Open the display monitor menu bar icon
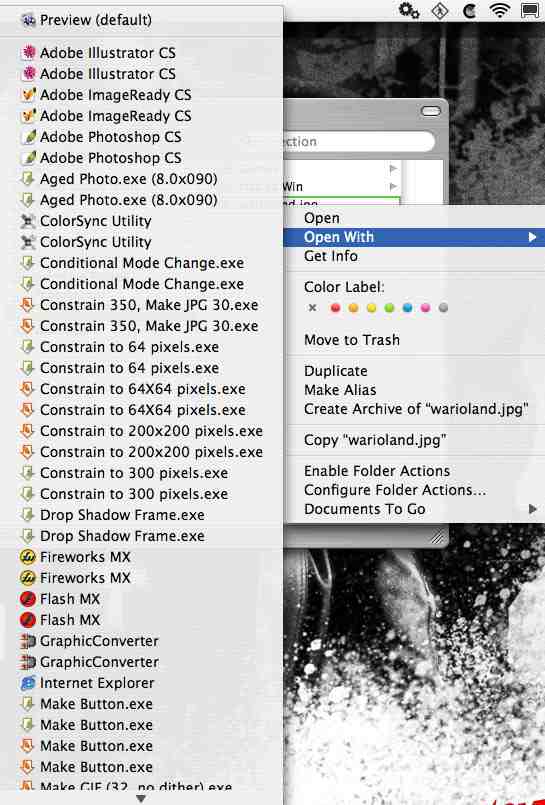Image resolution: width=545 pixels, height=805 pixels. (x=531, y=10)
